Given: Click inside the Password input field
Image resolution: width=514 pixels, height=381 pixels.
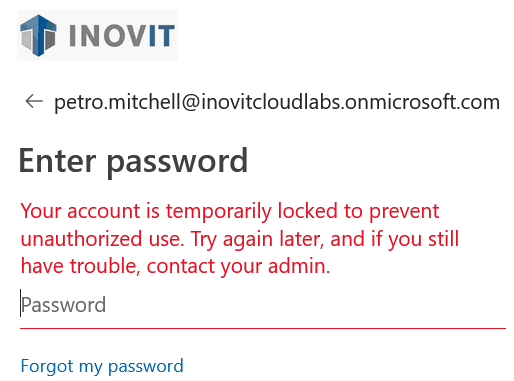Looking at the screenshot, I should [263, 305].
